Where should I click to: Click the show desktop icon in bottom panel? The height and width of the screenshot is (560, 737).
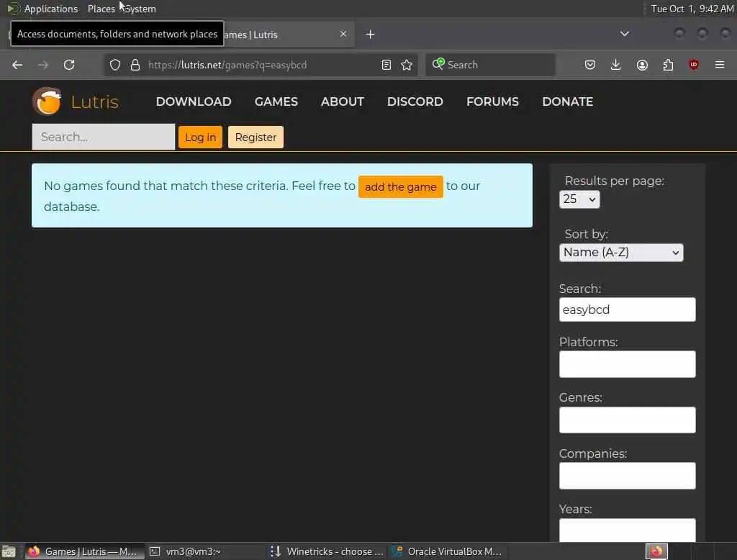click(9, 551)
